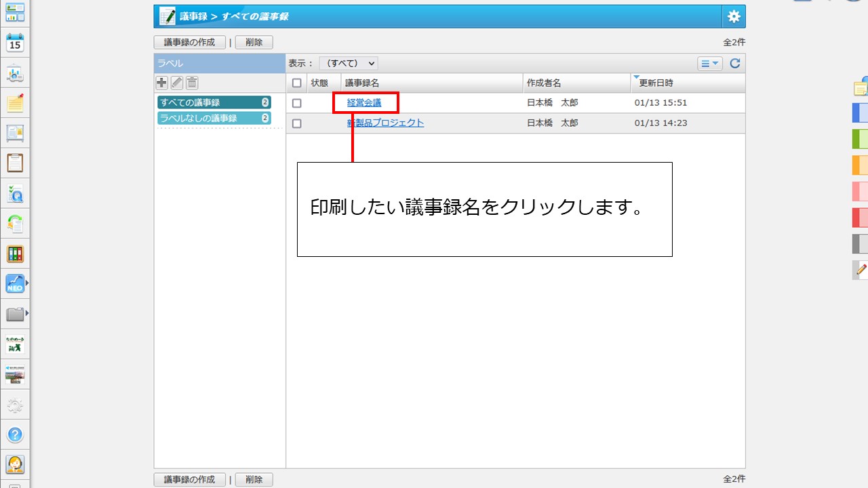Click the pencil icon to edit label
This screenshot has height=488, width=868.
(176, 83)
